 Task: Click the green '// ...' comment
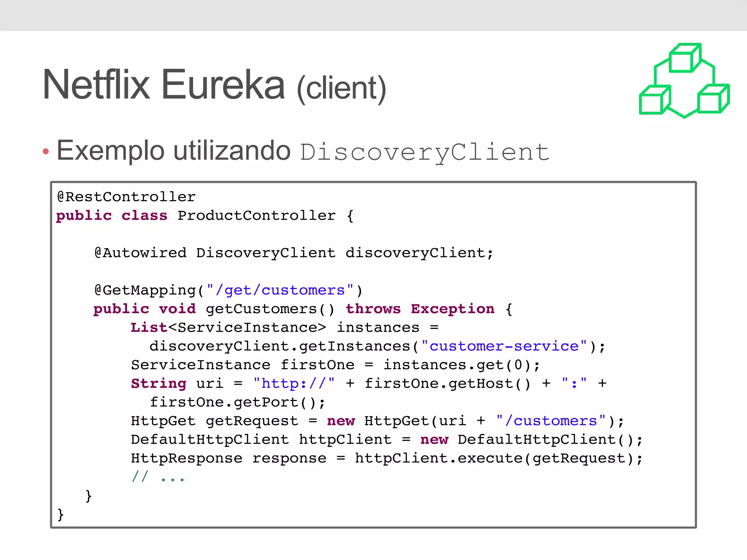click(158, 477)
